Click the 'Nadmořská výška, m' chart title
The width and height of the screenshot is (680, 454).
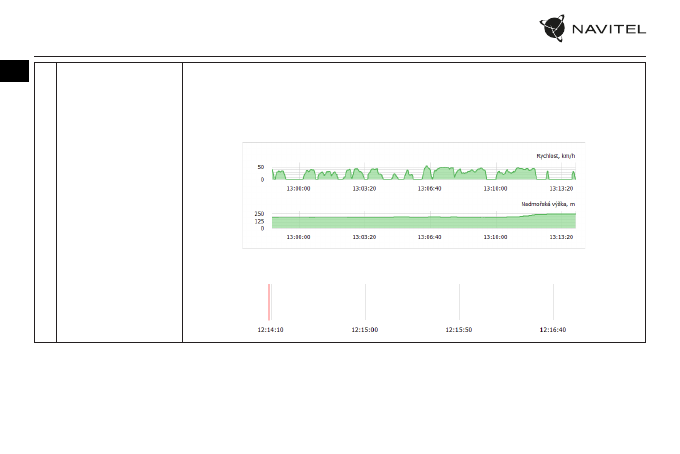549,204
